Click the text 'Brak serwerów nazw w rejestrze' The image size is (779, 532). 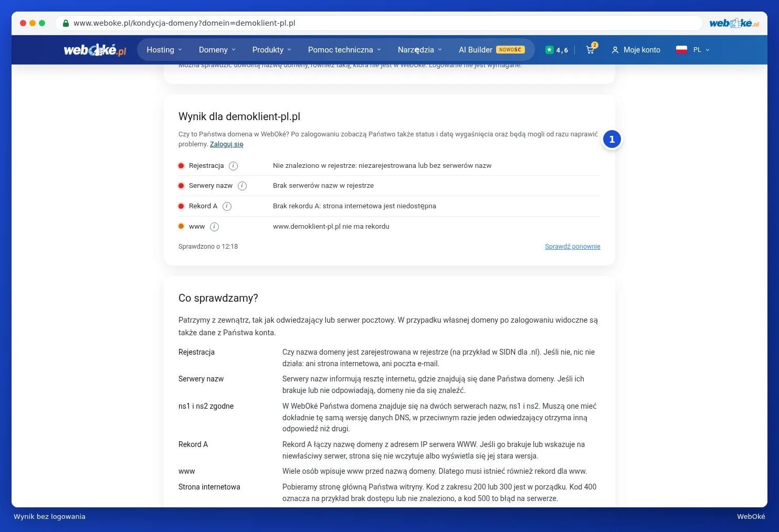pos(323,186)
